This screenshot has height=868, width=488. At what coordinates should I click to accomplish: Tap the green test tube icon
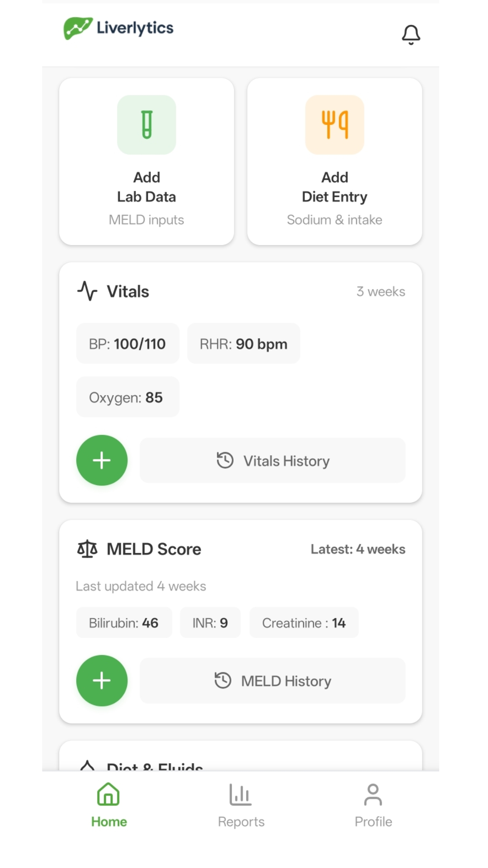pos(146,125)
